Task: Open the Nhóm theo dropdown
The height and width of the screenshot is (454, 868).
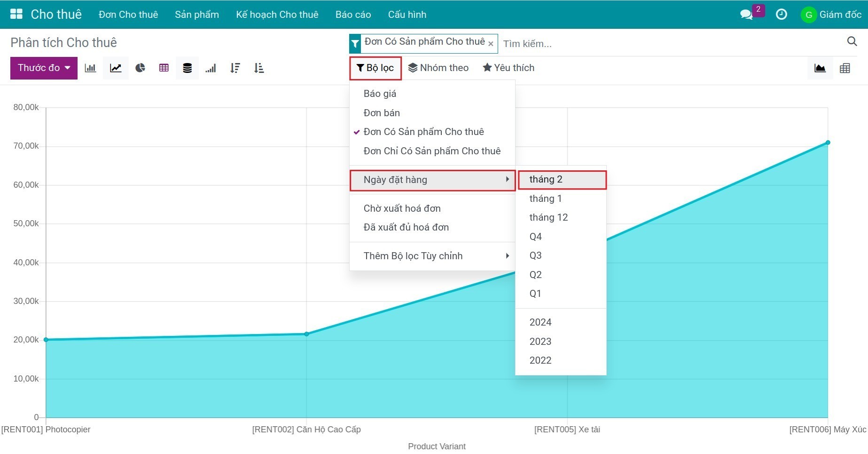Action: point(438,68)
